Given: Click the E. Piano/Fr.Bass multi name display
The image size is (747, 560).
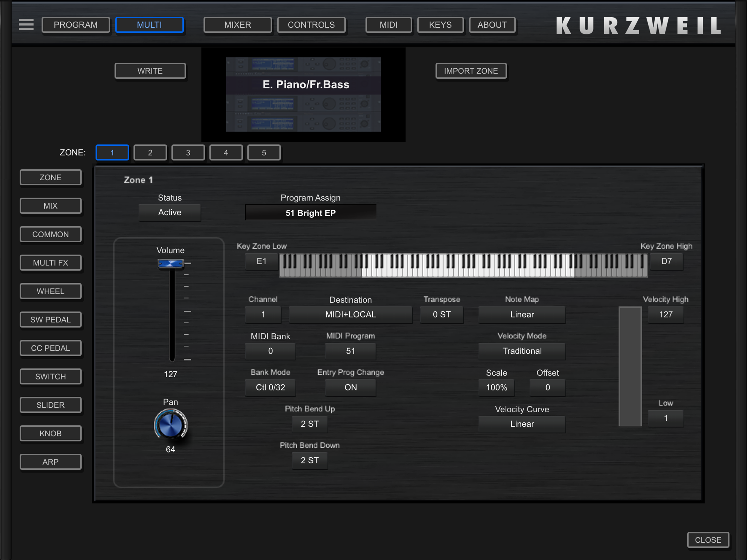Looking at the screenshot, I should pos(303,84).
